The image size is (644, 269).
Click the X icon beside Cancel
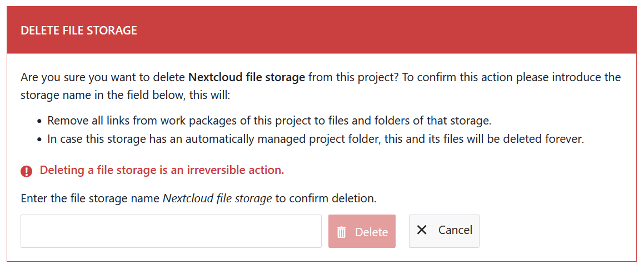click(422, 230)
